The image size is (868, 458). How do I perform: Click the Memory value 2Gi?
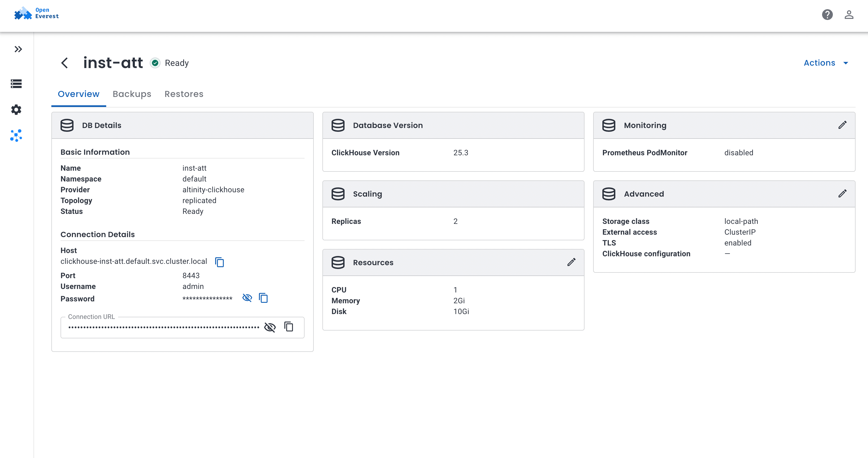coord(459,300)
